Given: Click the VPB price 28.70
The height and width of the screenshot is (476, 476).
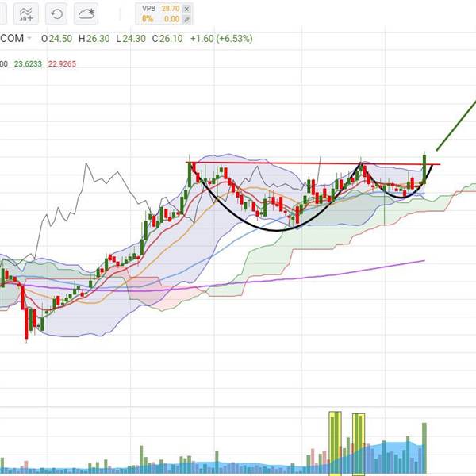Looking at the screenshot, I should 171,9.
